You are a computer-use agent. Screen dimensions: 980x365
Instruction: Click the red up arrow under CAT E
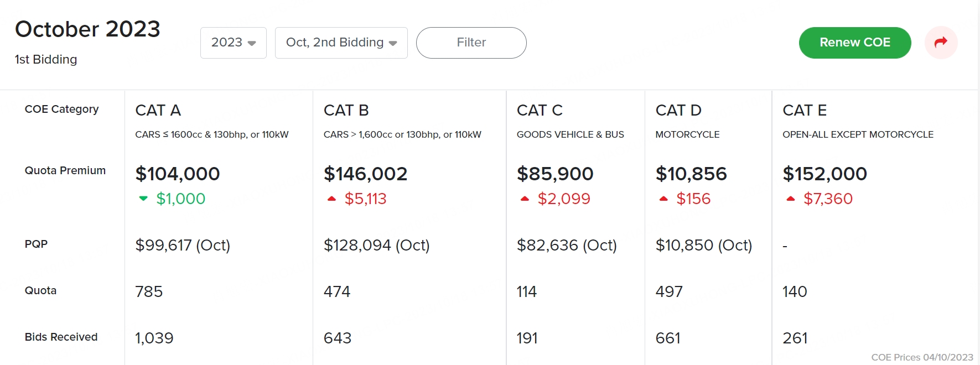coord(791,199)
